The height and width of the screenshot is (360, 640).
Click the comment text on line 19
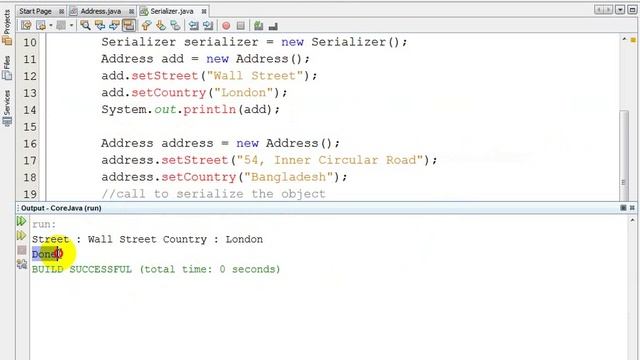point(213,194)
